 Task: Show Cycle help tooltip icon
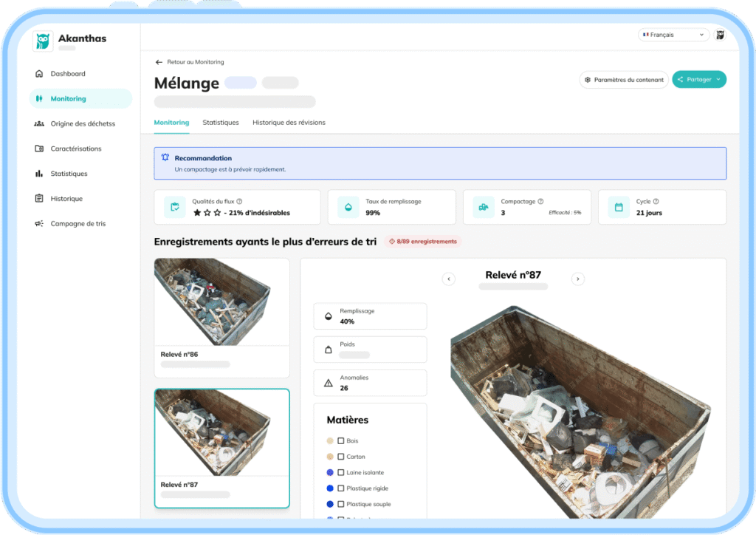tap(656, 202)
